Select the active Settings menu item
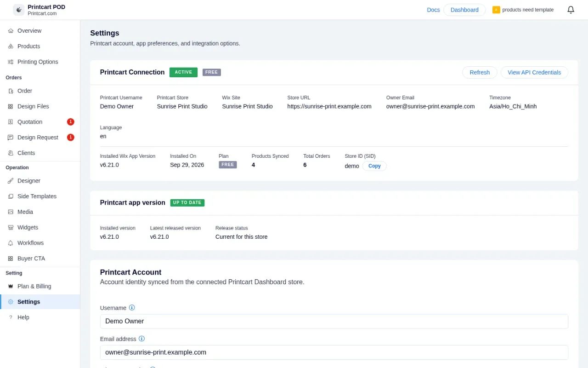The height and width of the screenshot is (368, 588). pos(40,302)
